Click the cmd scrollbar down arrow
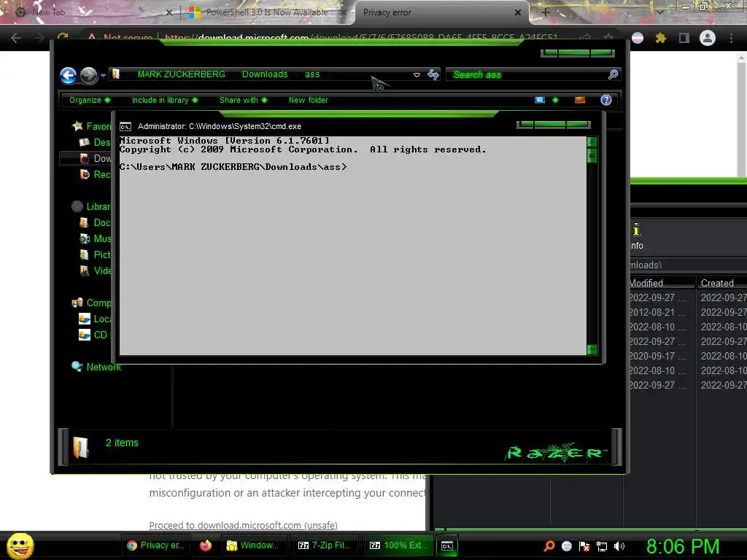The width and height of the screenshot is (747, 560). tap(592, 349)
